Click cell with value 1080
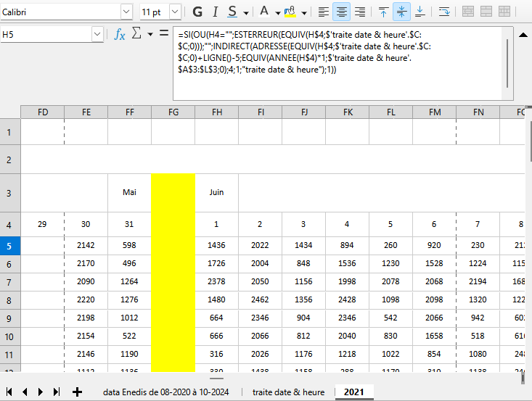This screenshot has height=401, width=532. (x=478, y=355)
